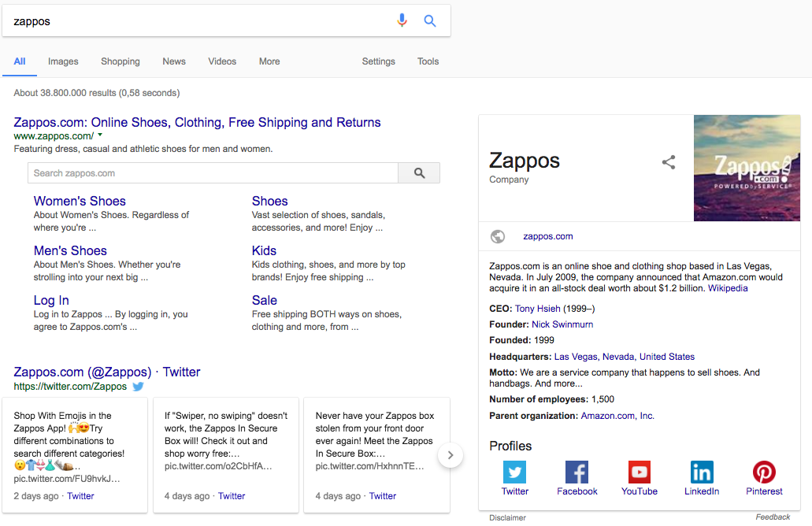Click the zappos.com link in knowledge panel

[548, 236]
